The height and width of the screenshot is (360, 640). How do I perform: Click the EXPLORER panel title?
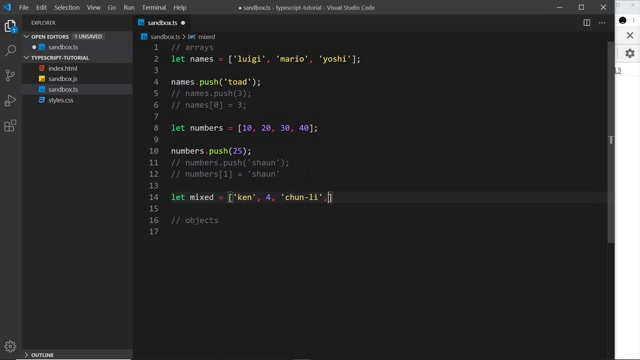(x=43, y=23)
